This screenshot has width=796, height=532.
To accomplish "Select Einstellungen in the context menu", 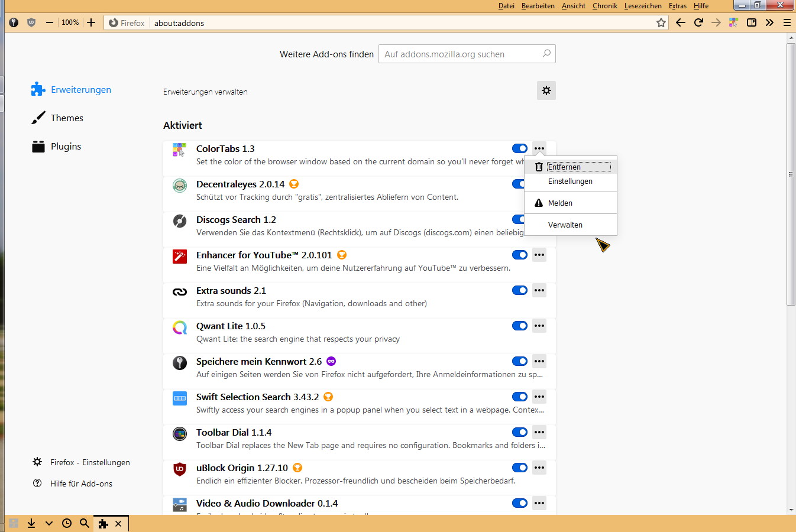I will (571, 181).
